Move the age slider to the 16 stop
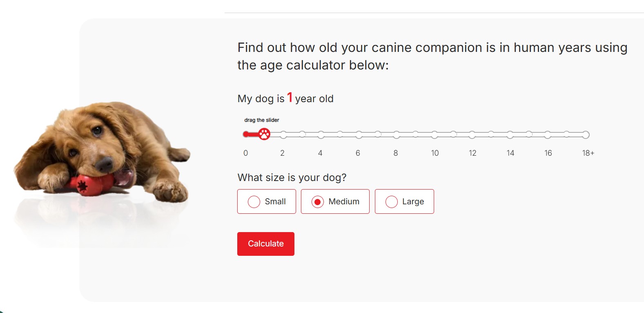The width and height of the screenshot is (644, 313). (548, 135)
